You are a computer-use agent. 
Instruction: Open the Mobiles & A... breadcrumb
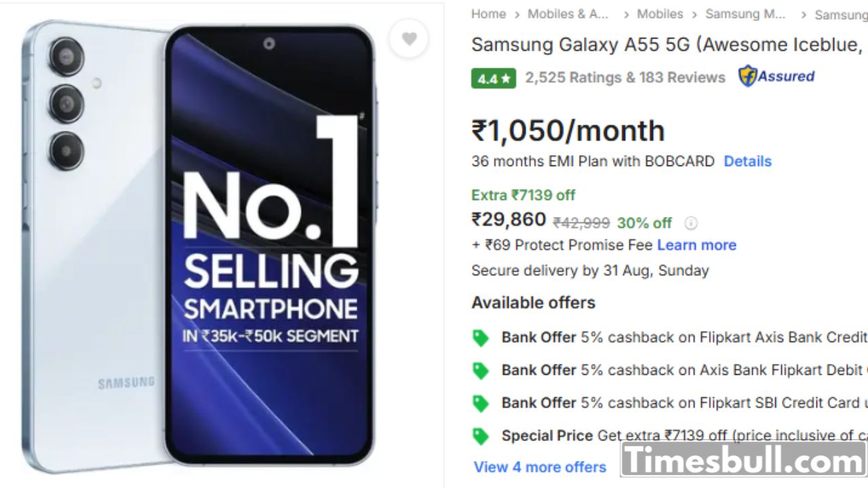(568, 14)
